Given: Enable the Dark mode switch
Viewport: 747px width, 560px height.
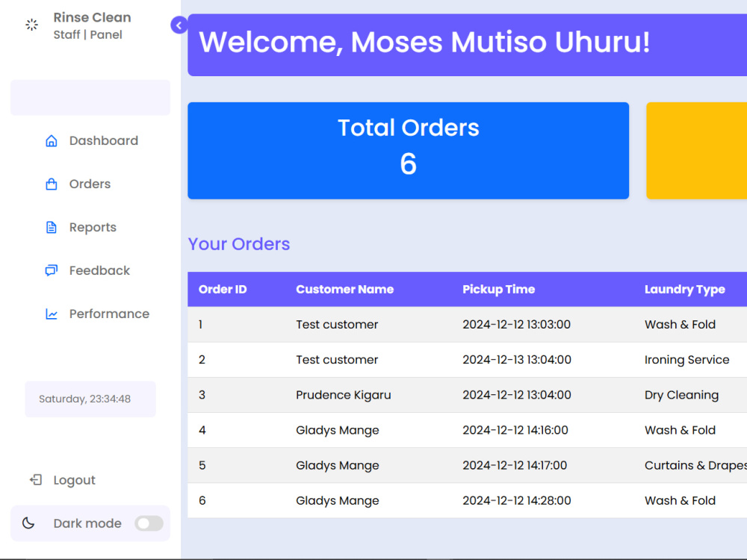Looking at the screenshot, I should [x=149, y=523].
